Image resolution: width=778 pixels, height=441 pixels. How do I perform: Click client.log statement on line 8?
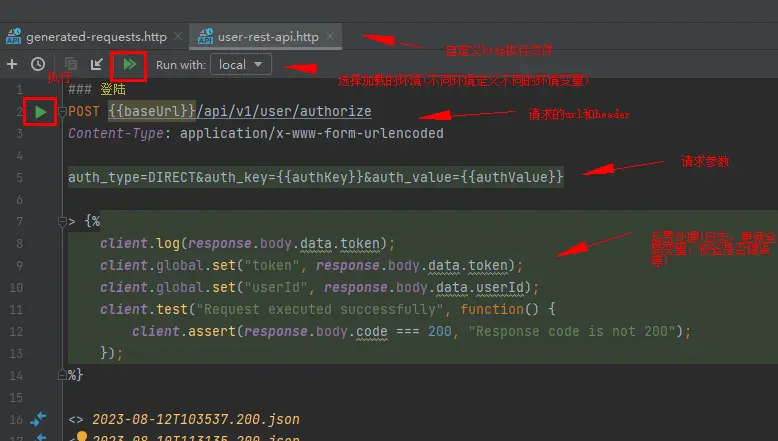point(247,244)
